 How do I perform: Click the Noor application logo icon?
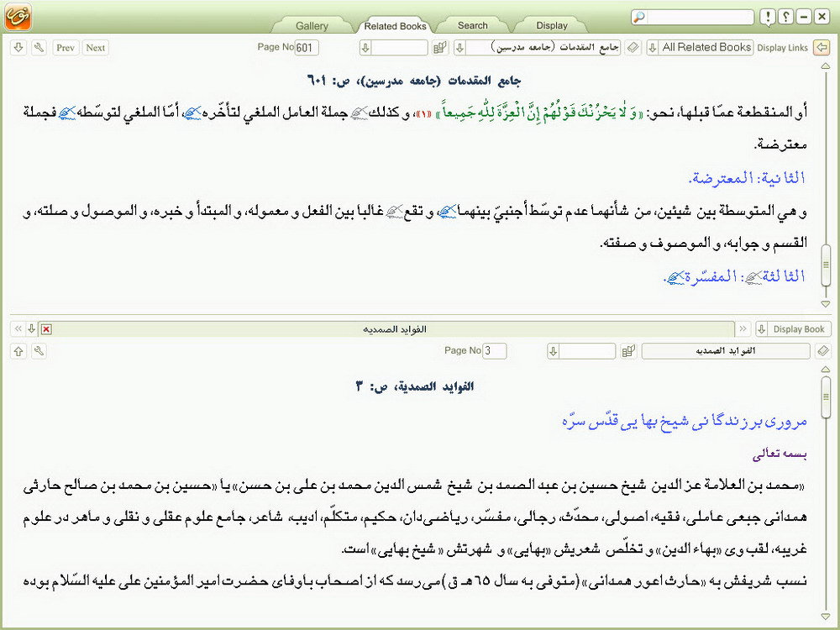[x=18, y=16]
